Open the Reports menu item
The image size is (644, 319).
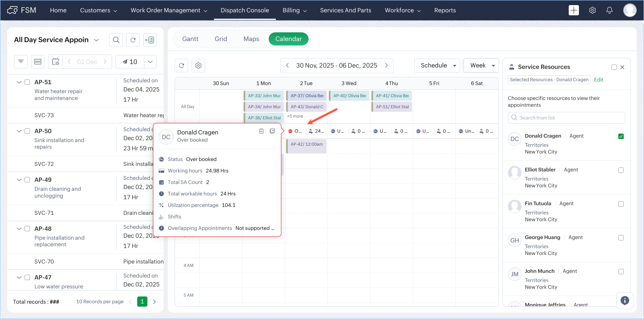[445, 10]
